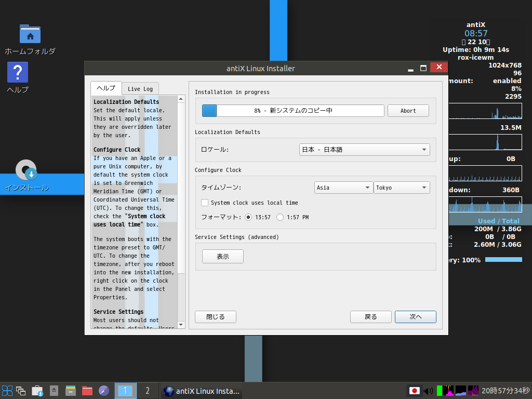
Task: Open the antiX start menu icon
Action: 7,391
